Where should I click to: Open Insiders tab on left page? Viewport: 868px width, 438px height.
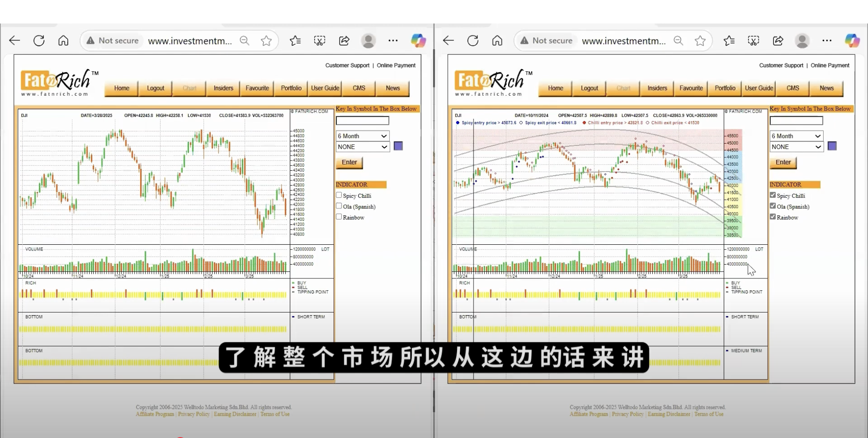[x=223, y=88]
